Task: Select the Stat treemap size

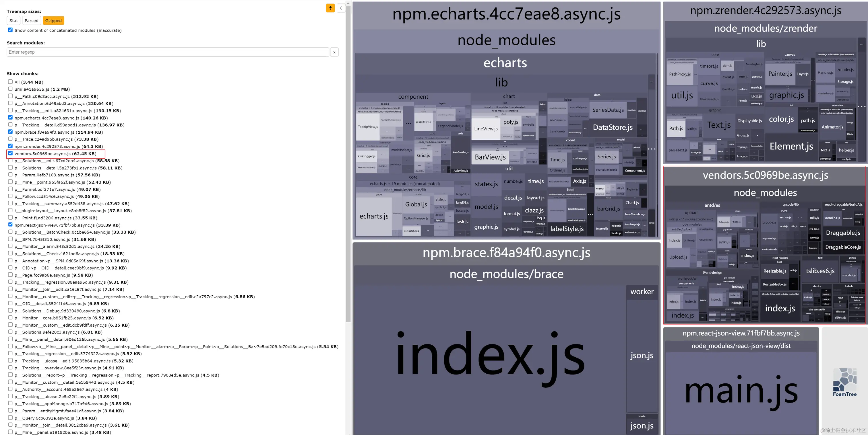Action: (x=13, y=21)
